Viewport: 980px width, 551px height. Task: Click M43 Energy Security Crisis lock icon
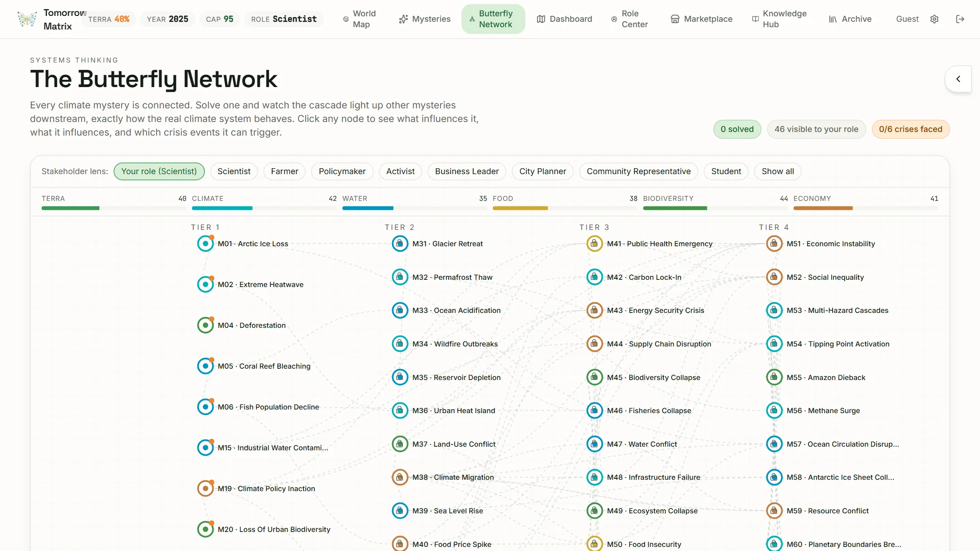click(594, 310)
